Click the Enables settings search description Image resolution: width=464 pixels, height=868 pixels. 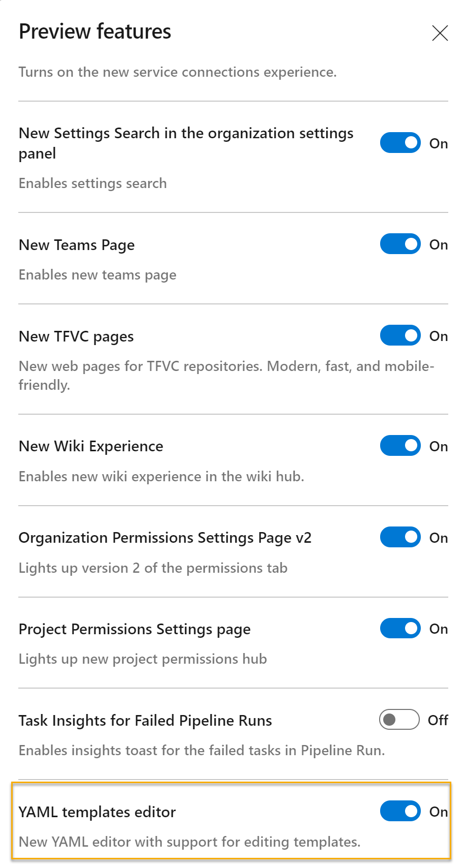point(92,183)
